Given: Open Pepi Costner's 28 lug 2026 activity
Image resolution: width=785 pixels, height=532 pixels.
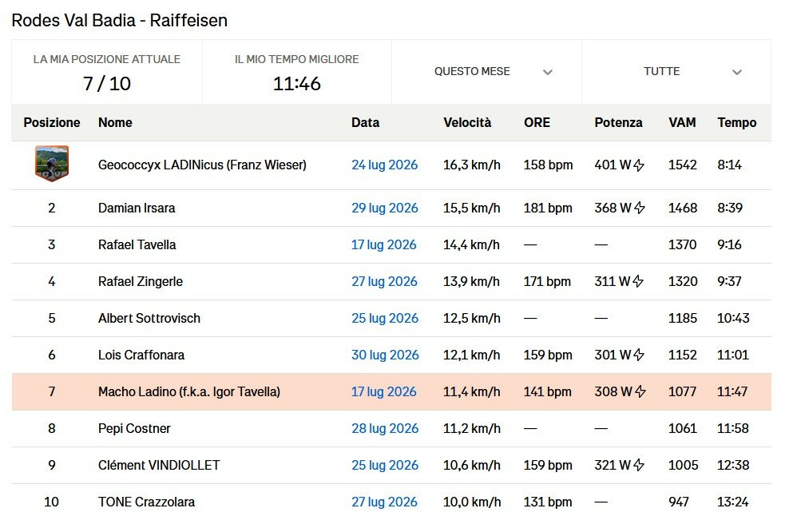Looking at the screenshot, I should click(x=385, y=428).
